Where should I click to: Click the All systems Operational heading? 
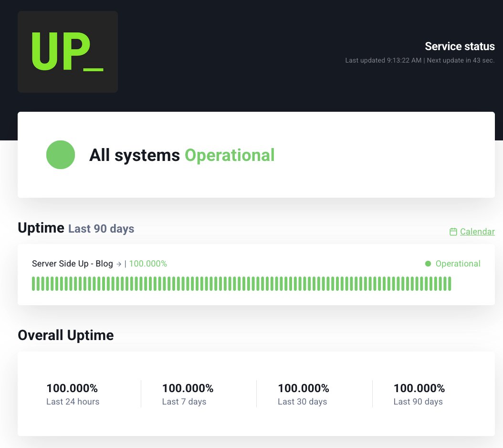pyautogui.click(x=182, y=155)
